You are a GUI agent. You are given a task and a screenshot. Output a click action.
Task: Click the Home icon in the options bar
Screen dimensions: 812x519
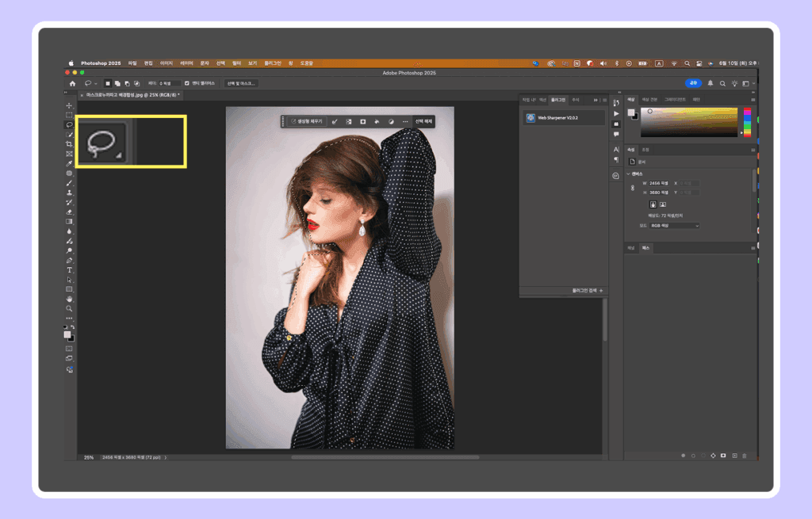coord(72,83)
